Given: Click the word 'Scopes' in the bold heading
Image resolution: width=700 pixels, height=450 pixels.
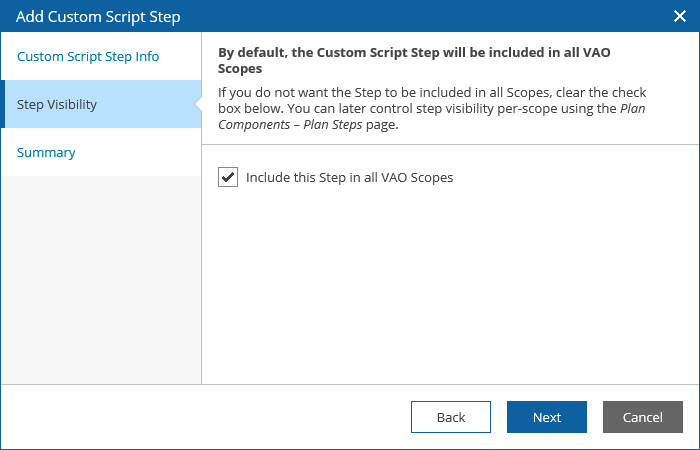Looking at the screenshot, I should click(x=241, y=70).
